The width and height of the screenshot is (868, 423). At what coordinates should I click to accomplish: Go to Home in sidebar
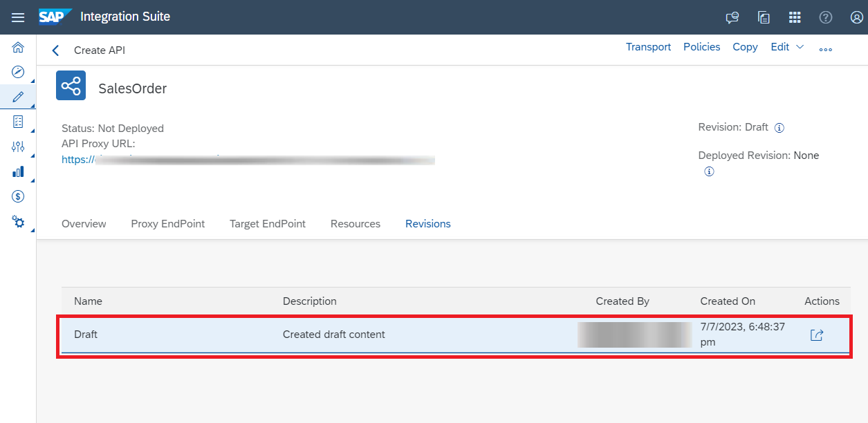18,47
